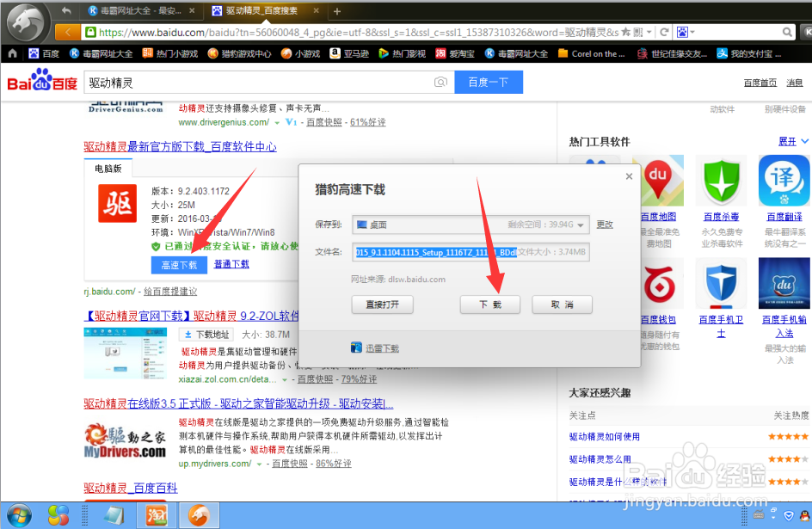Screen dimensions: 812x529
Task: Click the bookmark star icon in address bar
Action: tap(626, 32)
